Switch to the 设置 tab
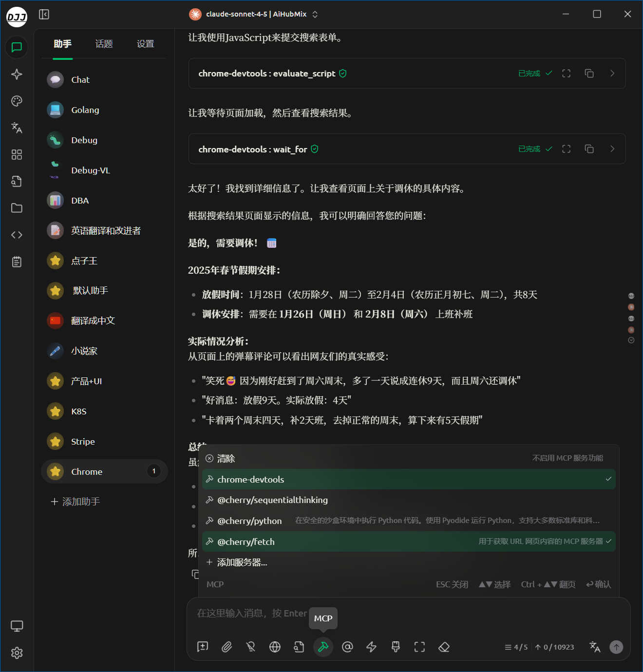 point(145,44)
